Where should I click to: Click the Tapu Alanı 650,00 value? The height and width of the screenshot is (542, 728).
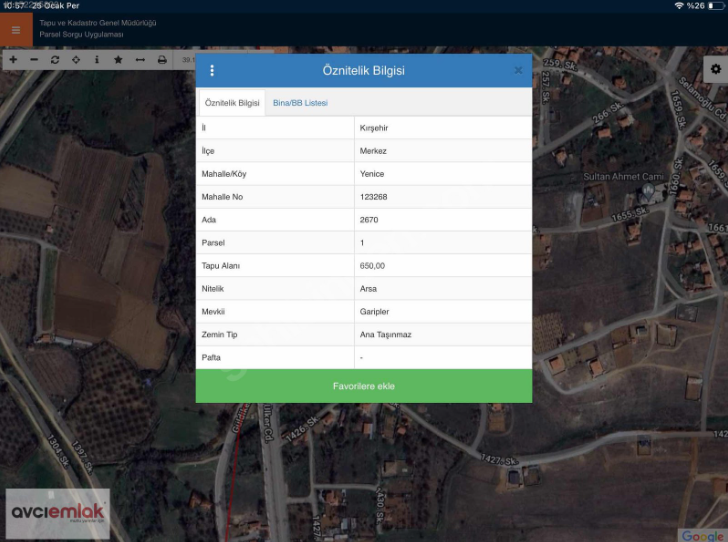pos(443,266)
